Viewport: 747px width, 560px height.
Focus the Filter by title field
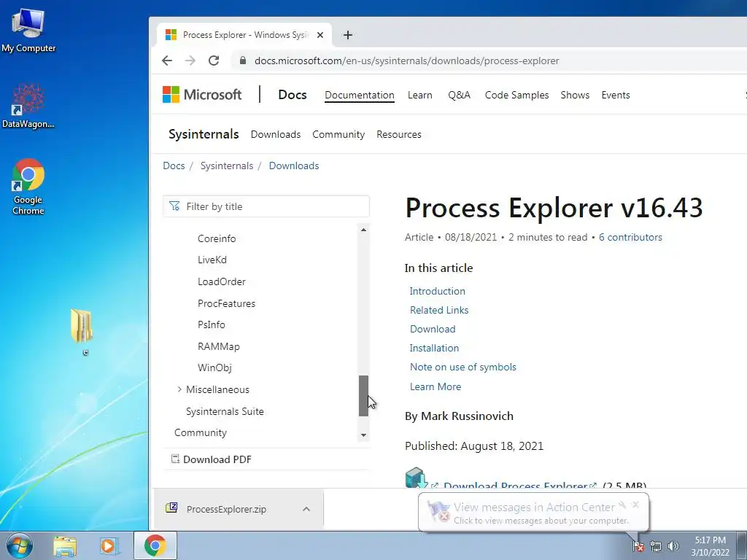click(x=266, y=206)
